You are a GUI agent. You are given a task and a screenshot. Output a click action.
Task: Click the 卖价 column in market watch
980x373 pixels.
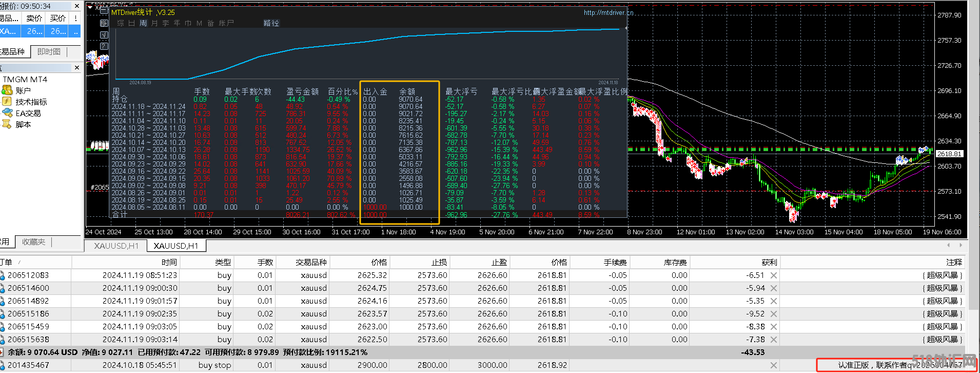34,18
